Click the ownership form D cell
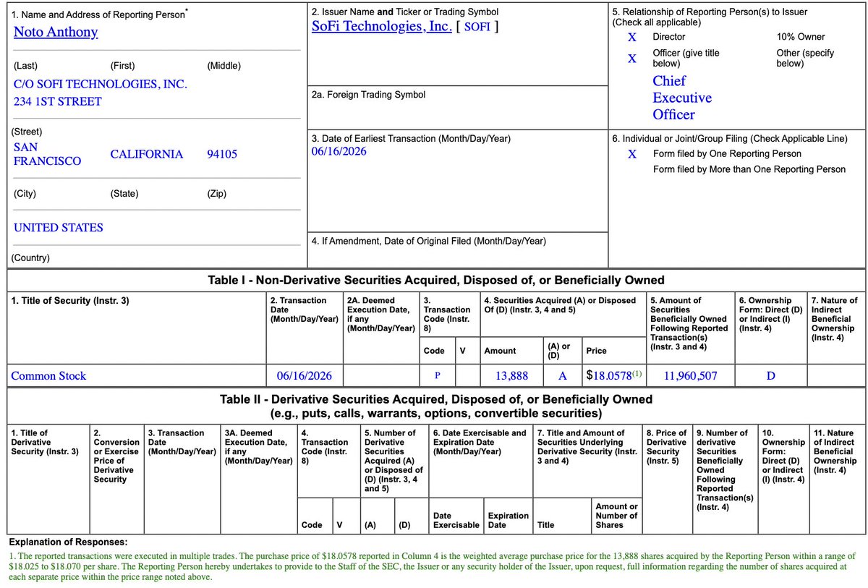Image resolution: width=868 pixels, height=588 pixels. [x=770, y=376]
